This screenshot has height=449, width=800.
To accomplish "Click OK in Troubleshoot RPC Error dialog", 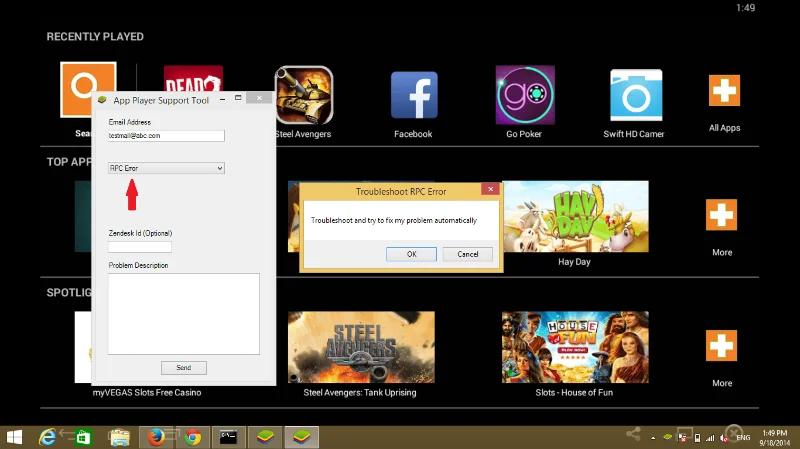I will [411, 254].
